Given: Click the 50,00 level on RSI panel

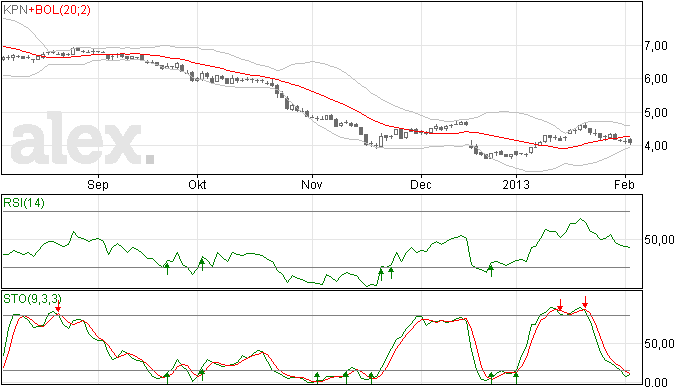Looking at the screenshot, I should point(659,240).
